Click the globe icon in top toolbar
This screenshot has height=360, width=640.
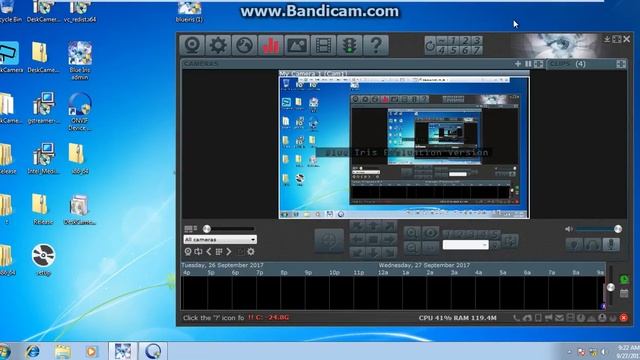coord(244,44)
